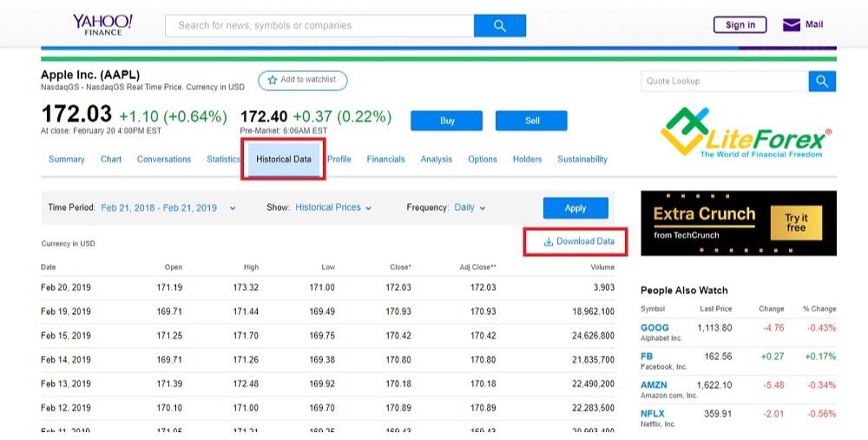Click the GOOG symbol link
Viewport: 868px width, 440px height.
[654, 328]
